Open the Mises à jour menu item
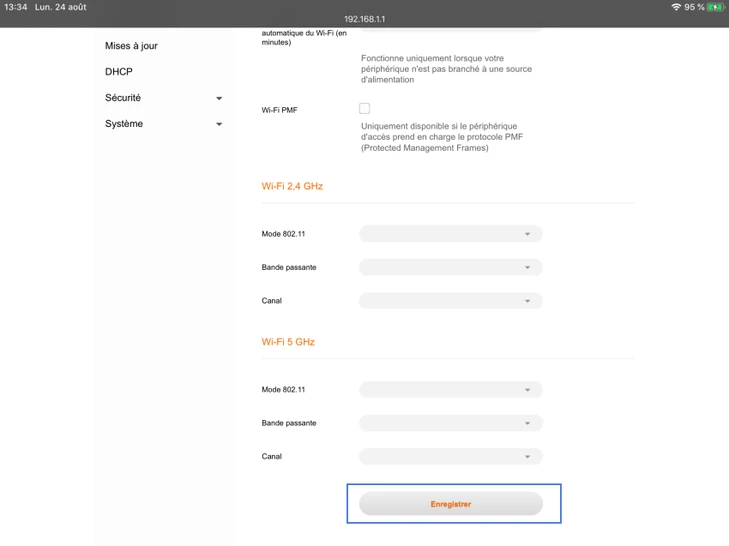729x546 pixels. click(x=131, y=46)
